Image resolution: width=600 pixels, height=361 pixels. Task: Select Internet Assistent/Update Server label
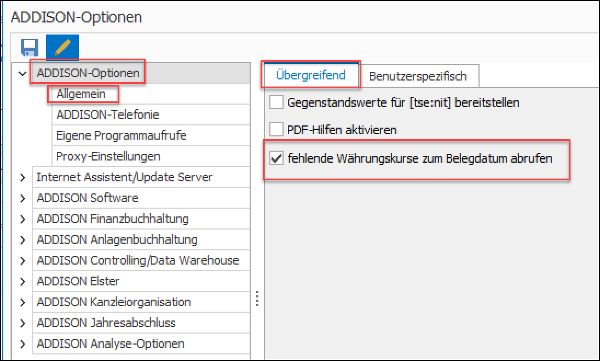tap(124, 177)
